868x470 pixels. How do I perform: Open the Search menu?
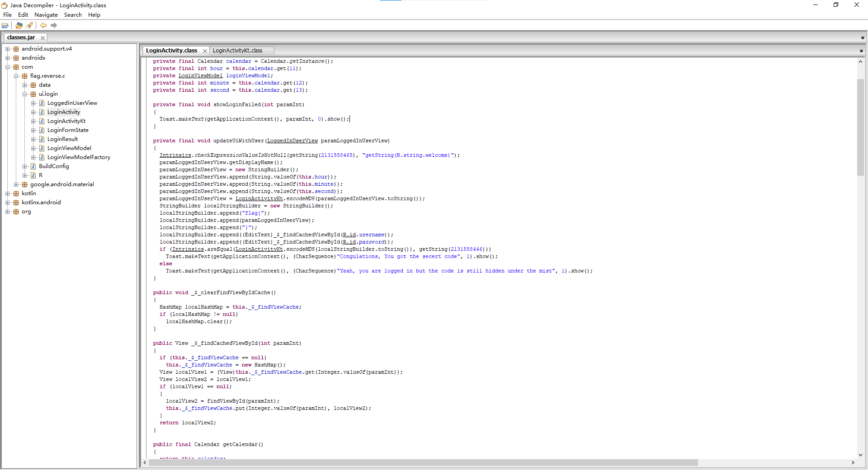[73, 15]
